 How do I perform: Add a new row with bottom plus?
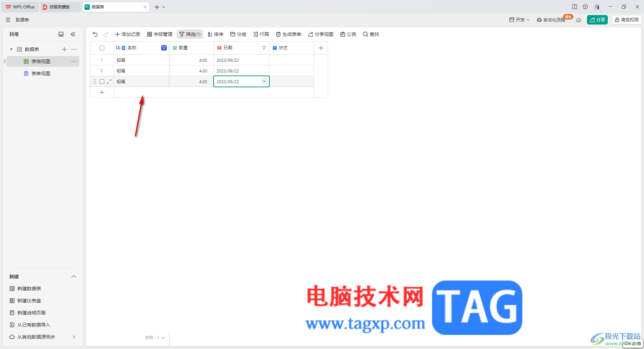[102, 92]
